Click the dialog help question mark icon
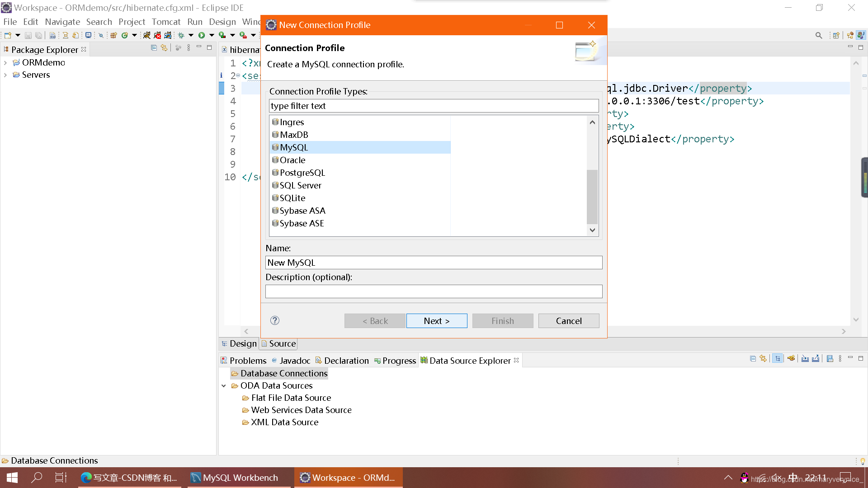 click(x=275, y=320)
